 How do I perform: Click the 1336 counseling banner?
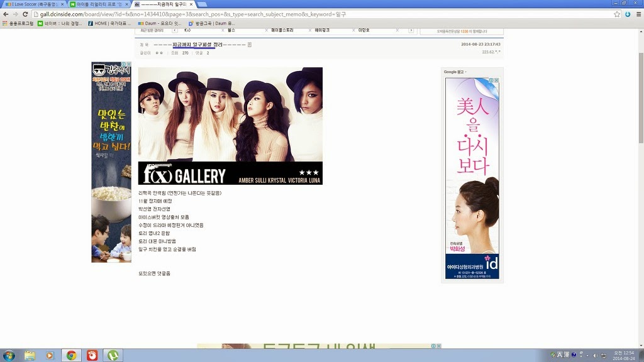coord(462,31)
